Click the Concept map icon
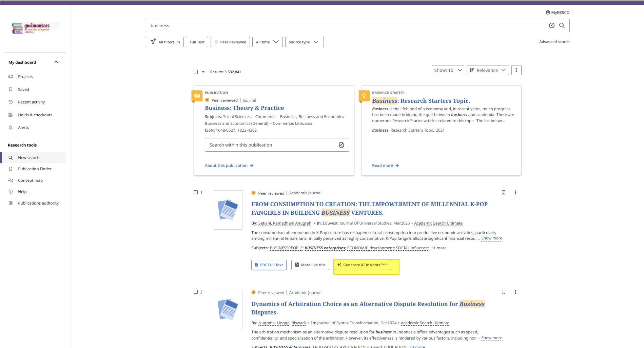Viewport: 644px width, 348px height. [11, 180]
